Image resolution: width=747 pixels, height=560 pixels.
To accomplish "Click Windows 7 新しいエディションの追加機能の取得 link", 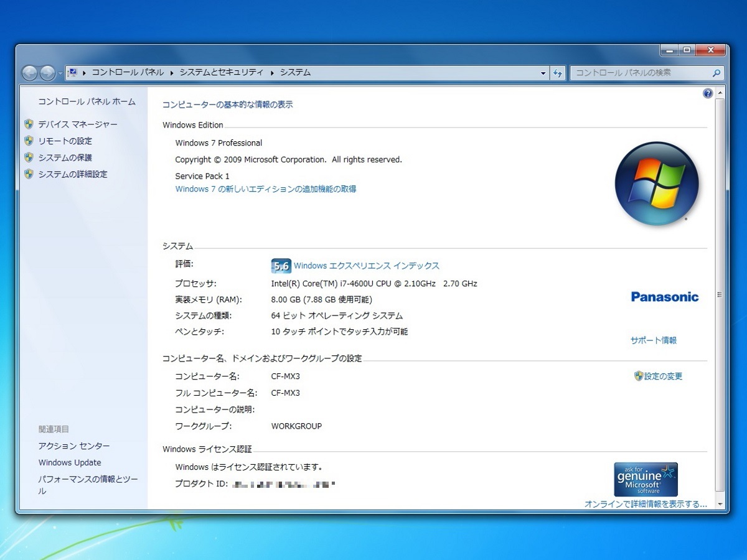I will pyautogui.click(x=266, y=189).
